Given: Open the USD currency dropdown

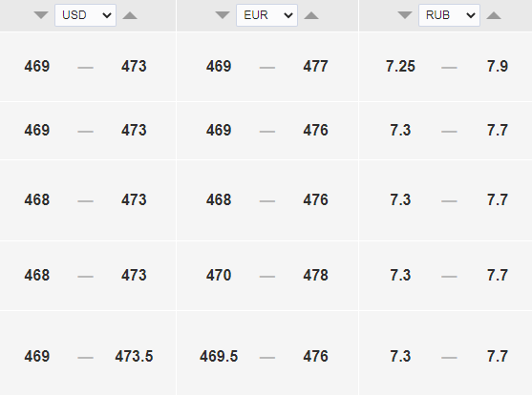Looking at the screenshot, I should pyautogui.click(x=86, y=15).
